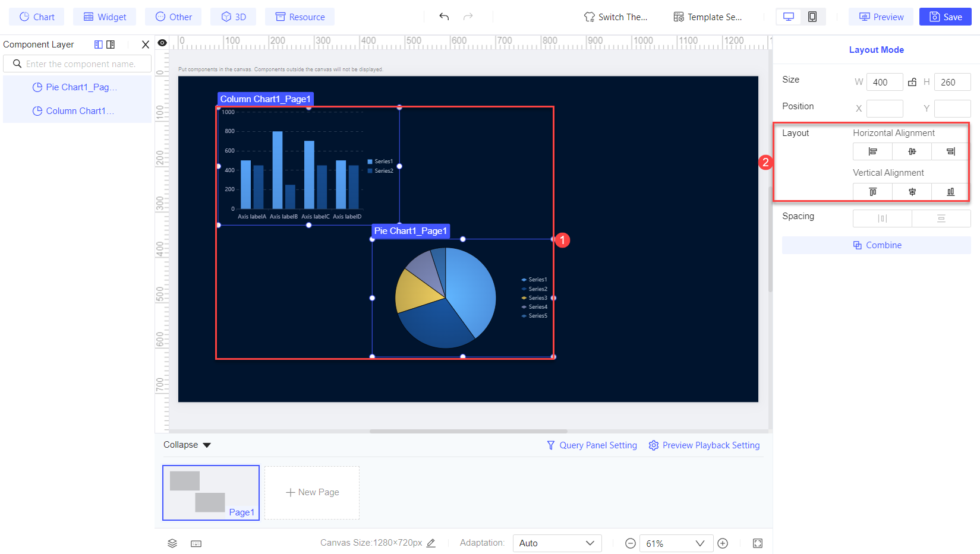Add a New Page
Viewport: 980px width, 554px height.
click(x=312, y=493)
